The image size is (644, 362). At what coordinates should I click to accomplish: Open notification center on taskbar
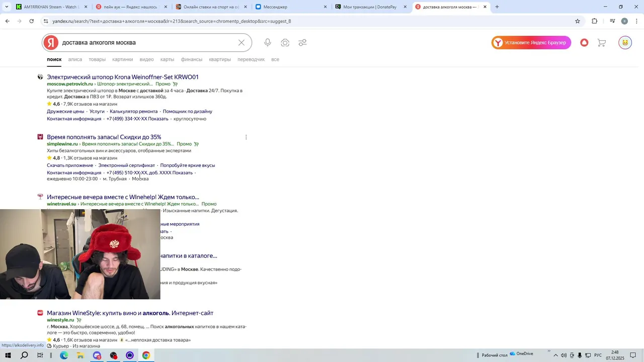[x=633, y=355]
